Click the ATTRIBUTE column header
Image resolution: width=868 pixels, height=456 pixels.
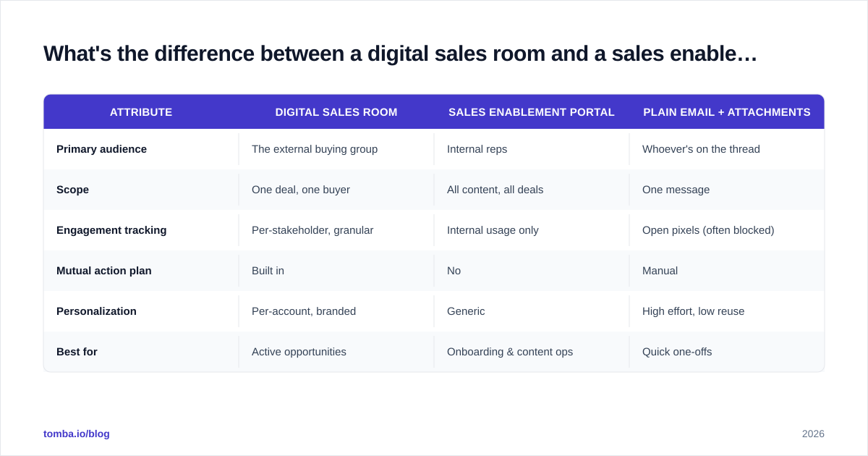[x=141, y=112]
